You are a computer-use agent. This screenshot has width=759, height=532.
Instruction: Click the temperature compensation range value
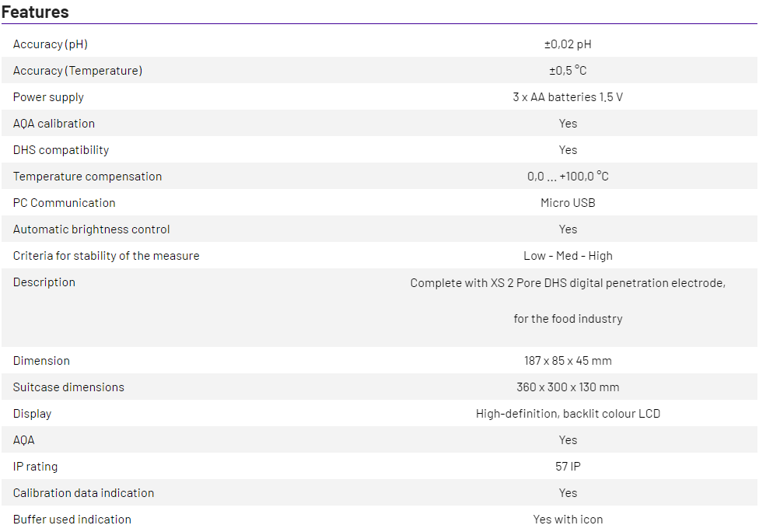[568, 177]
